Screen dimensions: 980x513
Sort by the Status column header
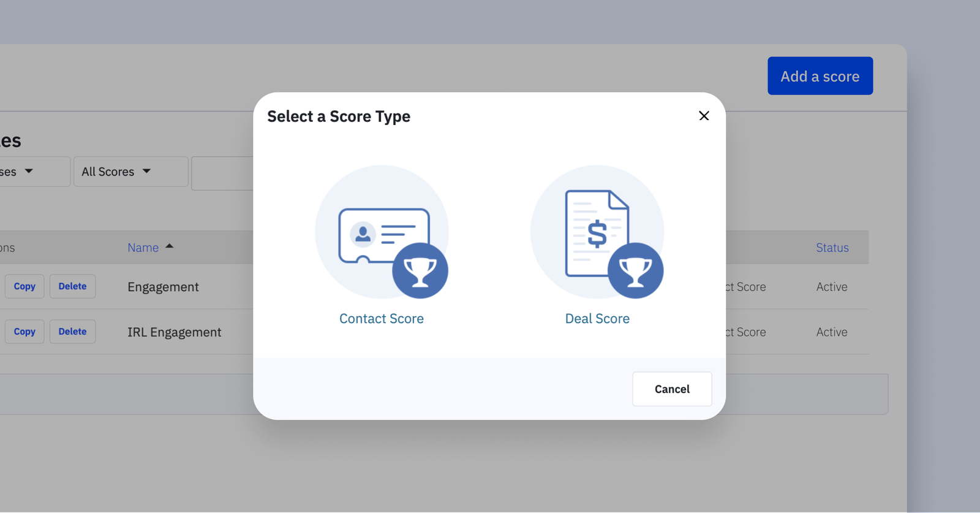832,248
